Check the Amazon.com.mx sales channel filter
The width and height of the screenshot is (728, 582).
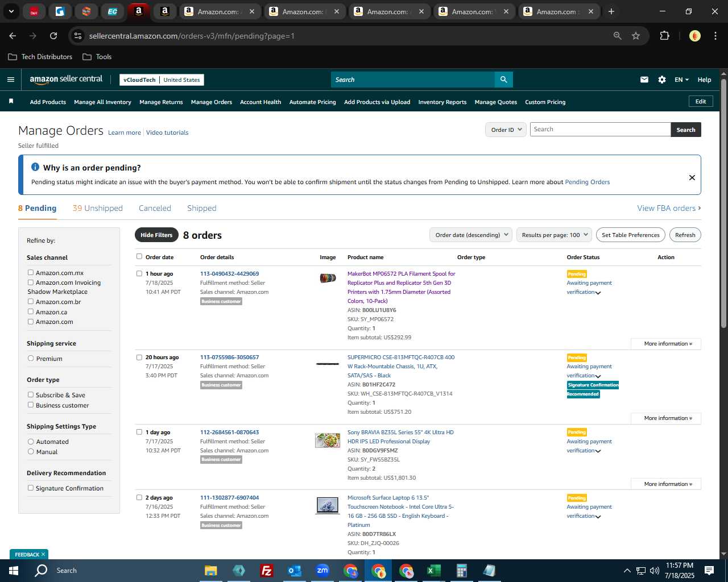click(31, 272)
